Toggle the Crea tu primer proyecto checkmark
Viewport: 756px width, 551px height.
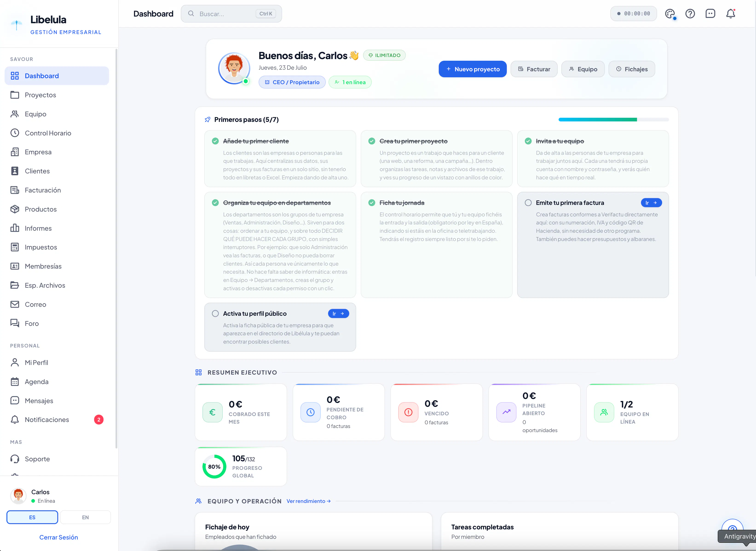372,141
